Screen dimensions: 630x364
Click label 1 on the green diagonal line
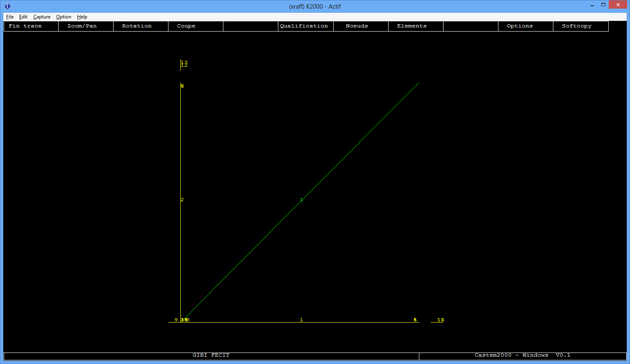[301, 200]
